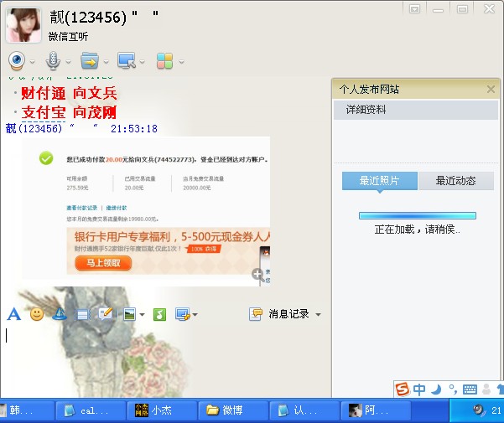
Task: Expand the voice call options arrow
Action: point(68,62)
